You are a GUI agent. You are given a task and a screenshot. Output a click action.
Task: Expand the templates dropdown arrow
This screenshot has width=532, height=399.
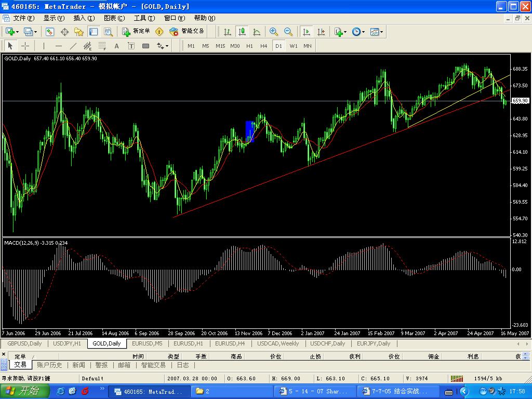[382, 32]
